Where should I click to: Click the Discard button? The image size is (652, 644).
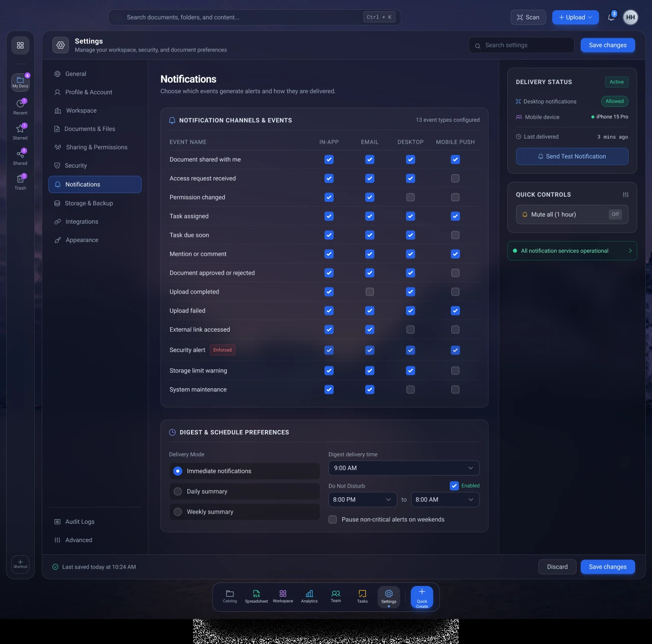click(557, 567)
